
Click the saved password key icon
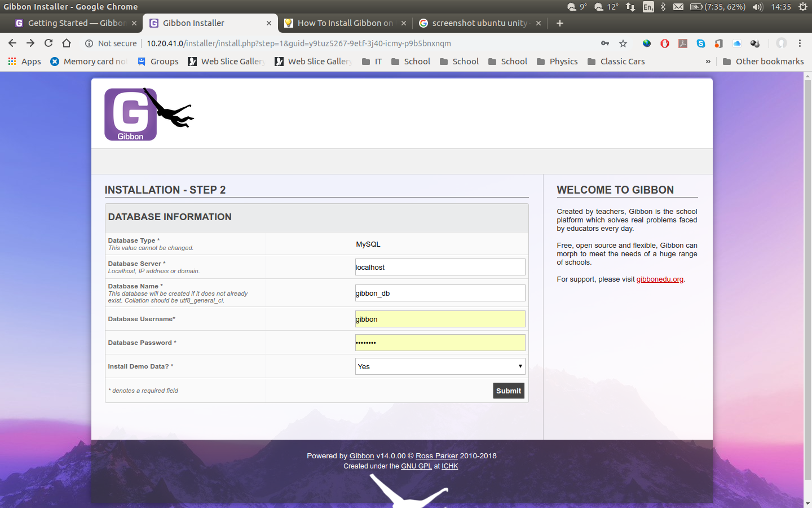(605, 43)
